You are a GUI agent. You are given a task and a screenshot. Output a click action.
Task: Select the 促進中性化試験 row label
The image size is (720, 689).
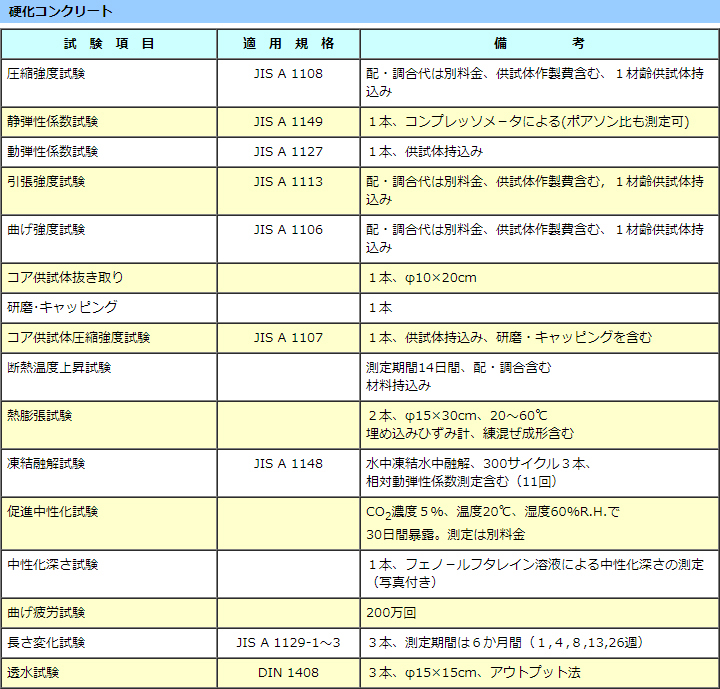coord(53,512)
